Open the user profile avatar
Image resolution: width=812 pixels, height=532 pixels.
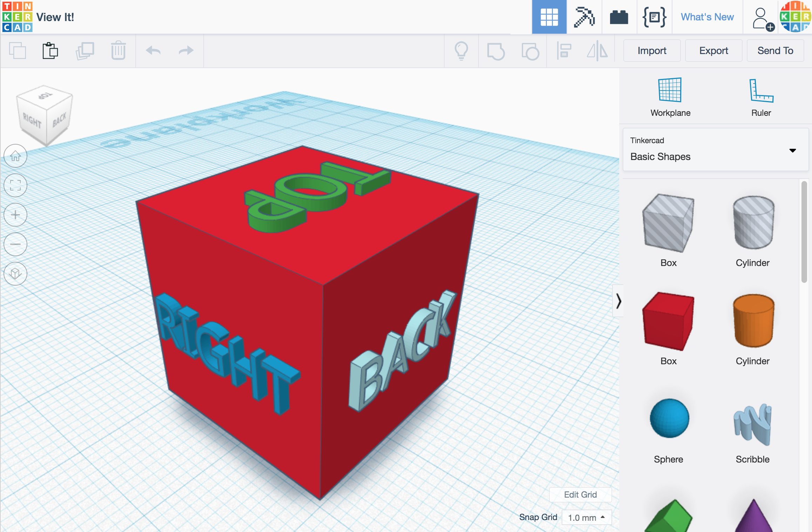point(795,17)
